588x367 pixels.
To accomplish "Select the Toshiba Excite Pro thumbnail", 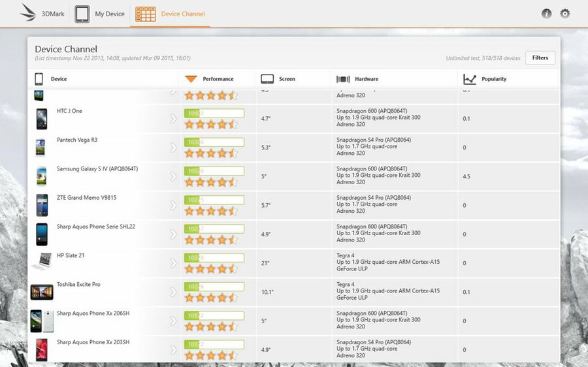I will click(42, 292).
